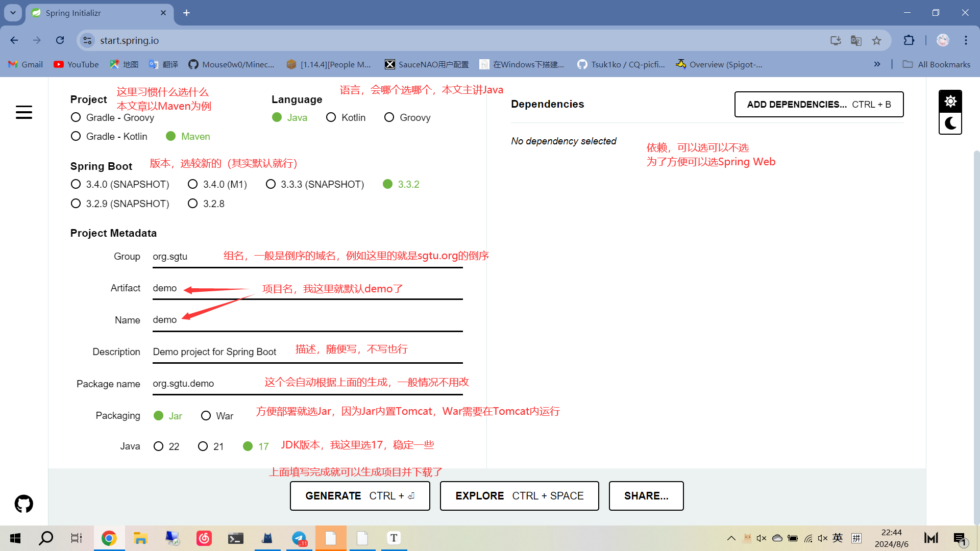
Task: Bookmark this page with the star icon
Action: coord(876,40)
